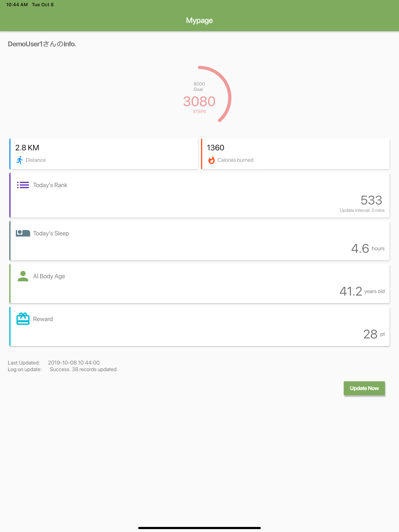Select the AI Body Age card
The image size is (399, 532).
coord(199,284)
